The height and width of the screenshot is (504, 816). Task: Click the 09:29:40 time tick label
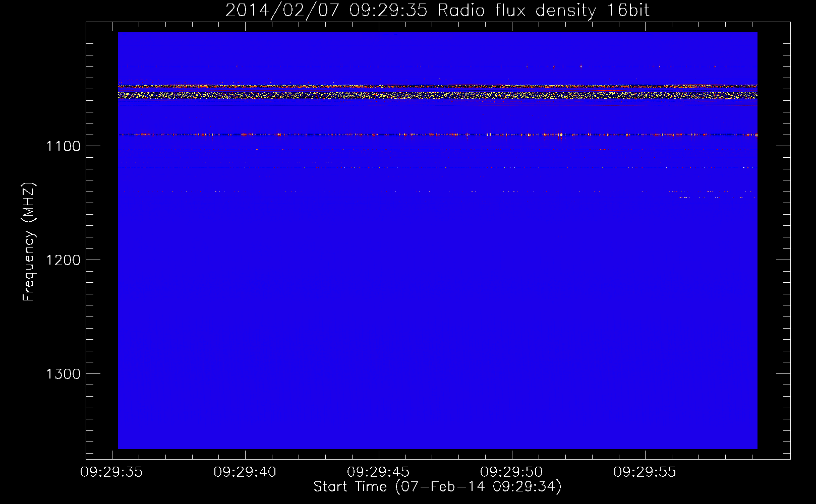(245, 472)
